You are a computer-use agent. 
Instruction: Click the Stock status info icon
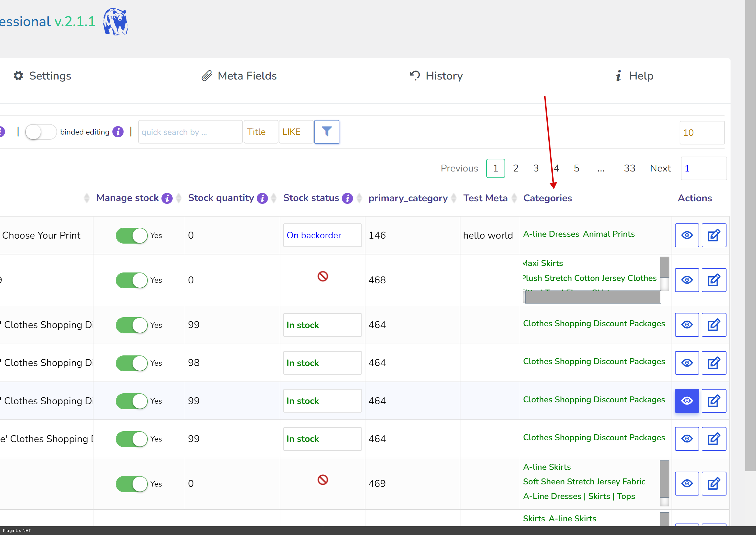[x=347, y=198]
